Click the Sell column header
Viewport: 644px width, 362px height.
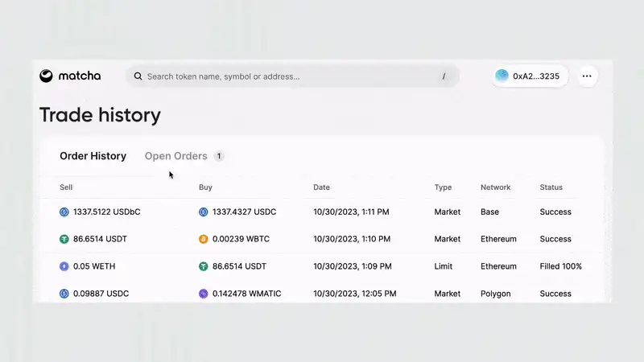tap(66, 187)
